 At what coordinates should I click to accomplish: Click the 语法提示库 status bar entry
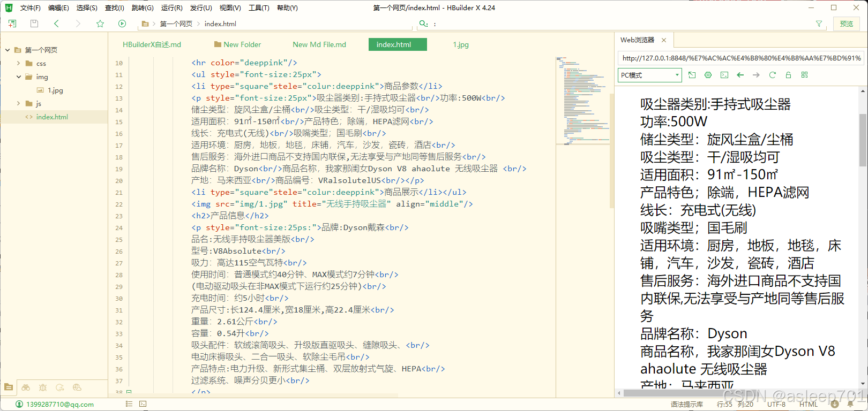click(687, 404)
